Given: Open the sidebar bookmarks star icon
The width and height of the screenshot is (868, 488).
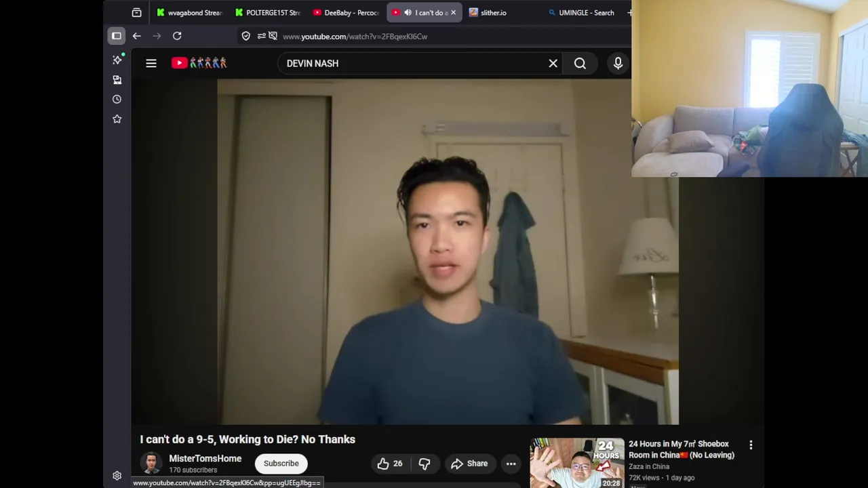Looking at the screenshot, I should pyautogui.click(x=117, y=119).
